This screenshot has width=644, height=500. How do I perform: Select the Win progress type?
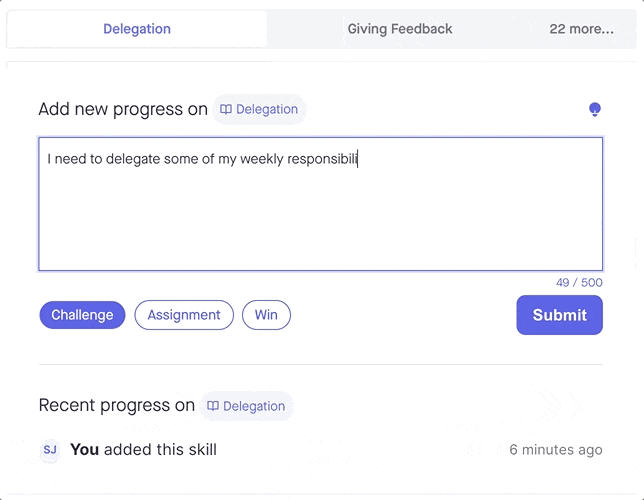click(x=266, y=315)
